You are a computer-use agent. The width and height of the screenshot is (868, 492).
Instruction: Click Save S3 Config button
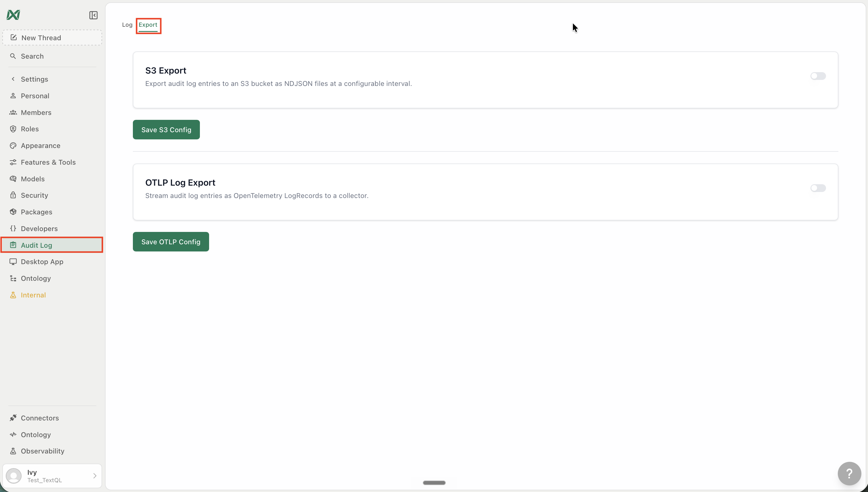pos(166,129)
